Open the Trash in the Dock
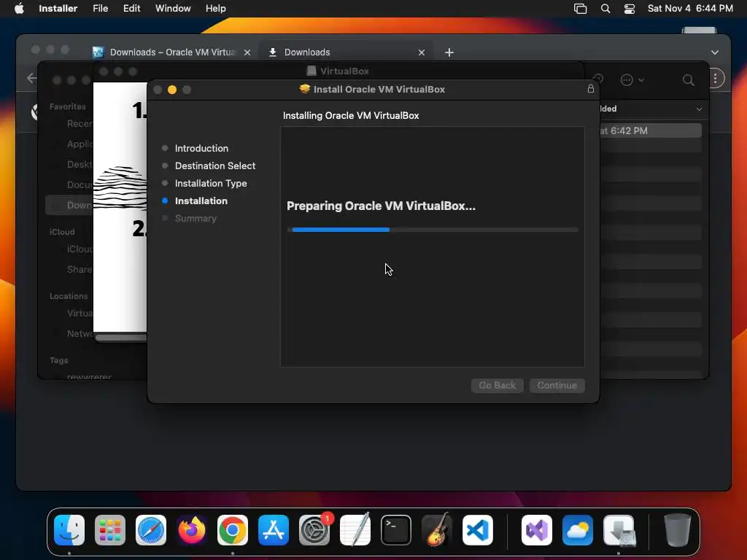Viewport: 747px width, 560px height. pyautogui.click(x=678, y=530)
